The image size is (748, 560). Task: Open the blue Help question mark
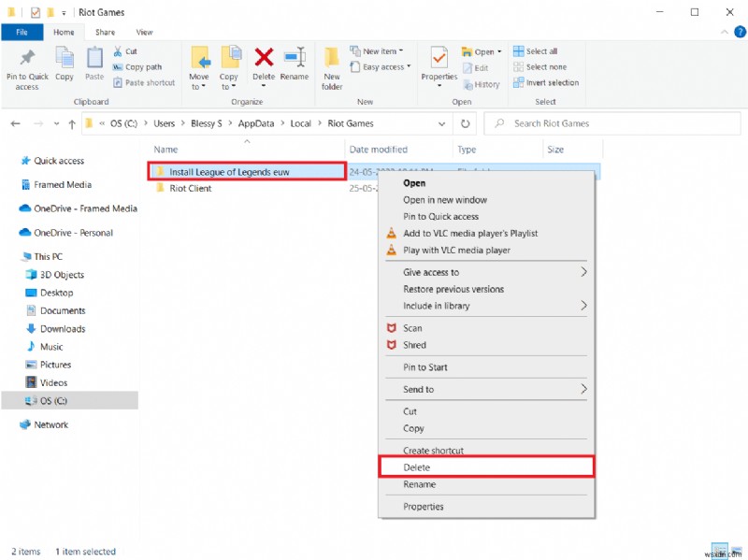pyautogui.click(x=740, y=32)
